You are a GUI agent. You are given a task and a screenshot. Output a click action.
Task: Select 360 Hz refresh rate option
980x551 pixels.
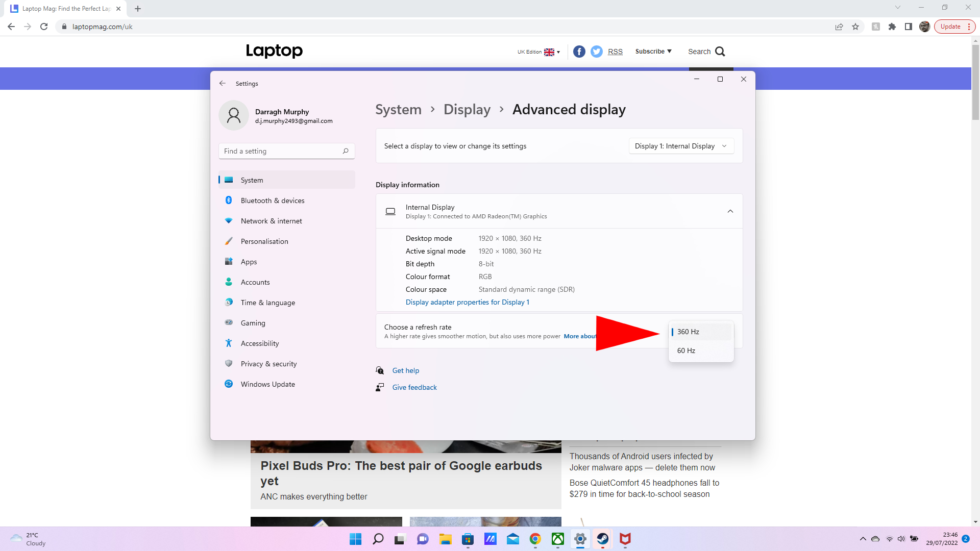(x=700, y=331)
